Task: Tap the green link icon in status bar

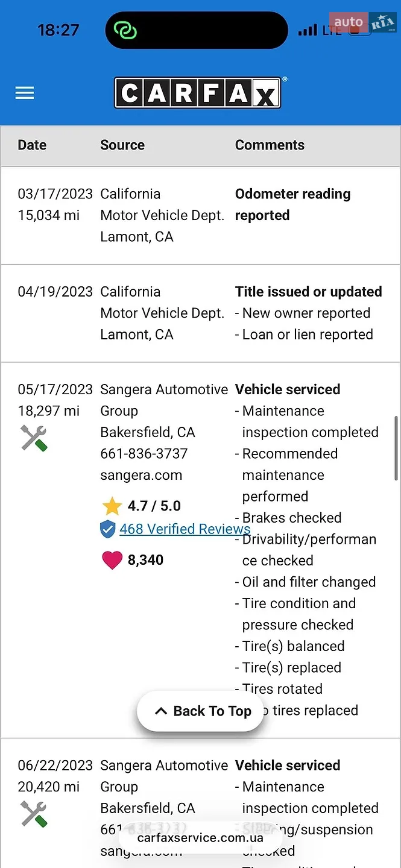Action: coord(126,30)
